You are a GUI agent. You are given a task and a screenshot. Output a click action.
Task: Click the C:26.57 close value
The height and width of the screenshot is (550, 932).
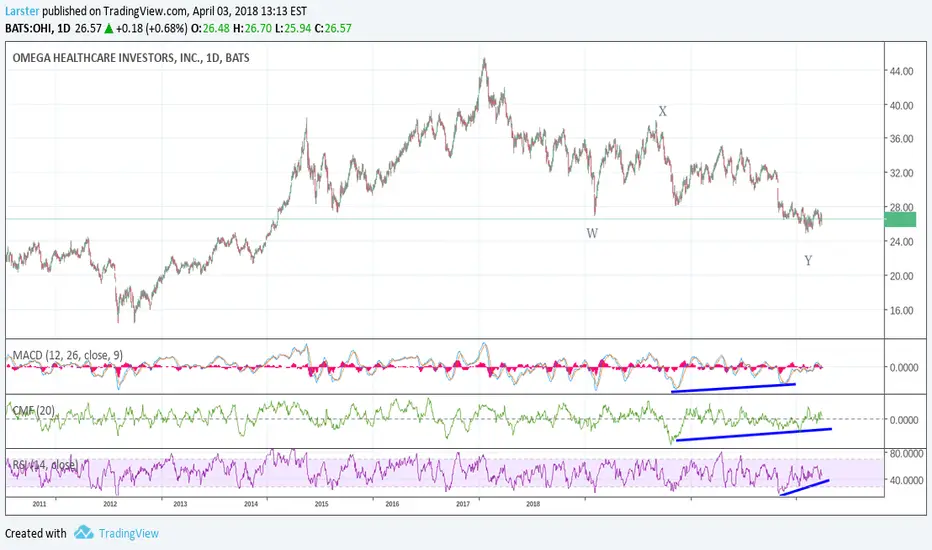(x=333, y=29)
